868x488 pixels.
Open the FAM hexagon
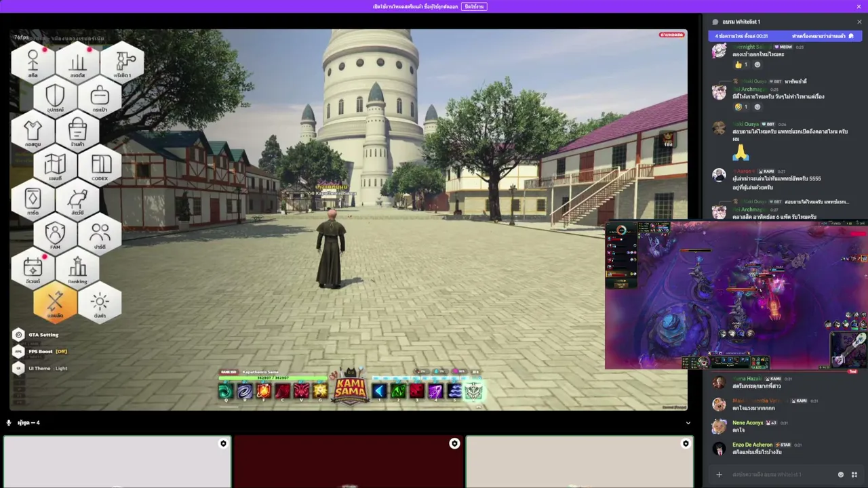click(55, 235)
